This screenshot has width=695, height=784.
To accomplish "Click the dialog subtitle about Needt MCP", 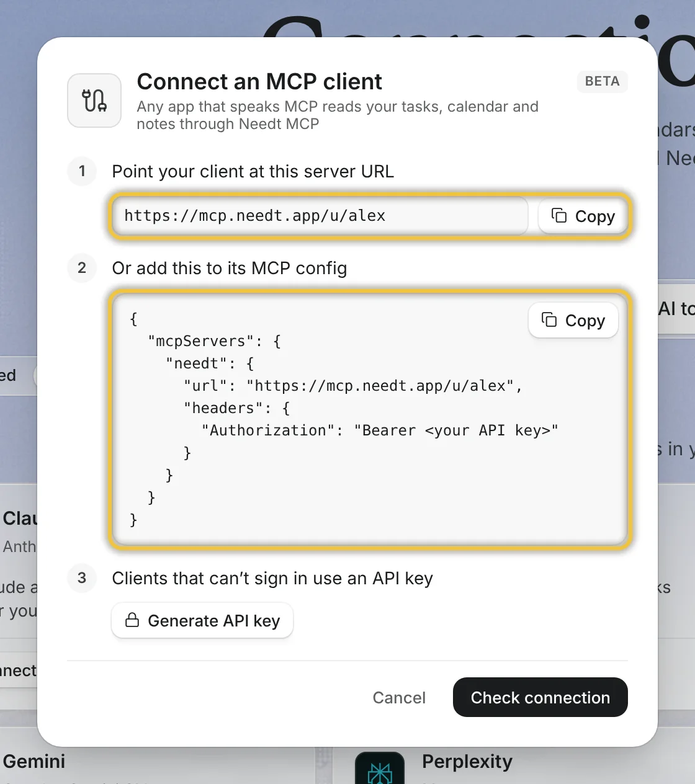I will (x=338, y=115).
